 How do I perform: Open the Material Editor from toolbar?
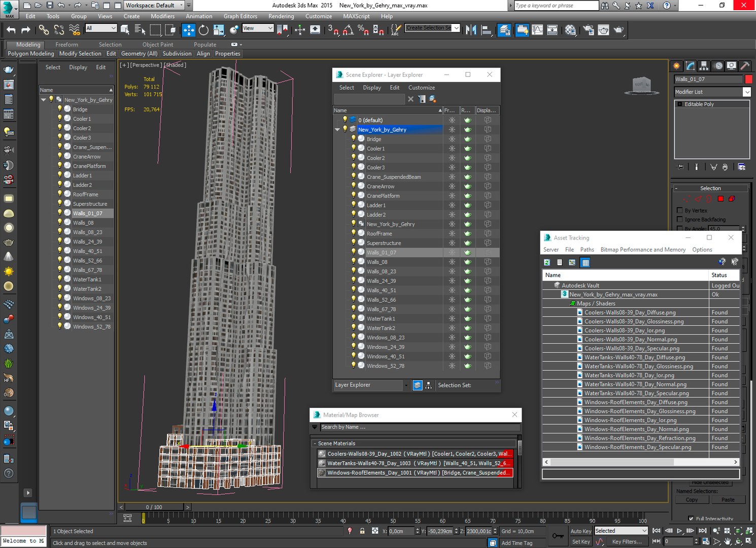(x=570, y=30)
